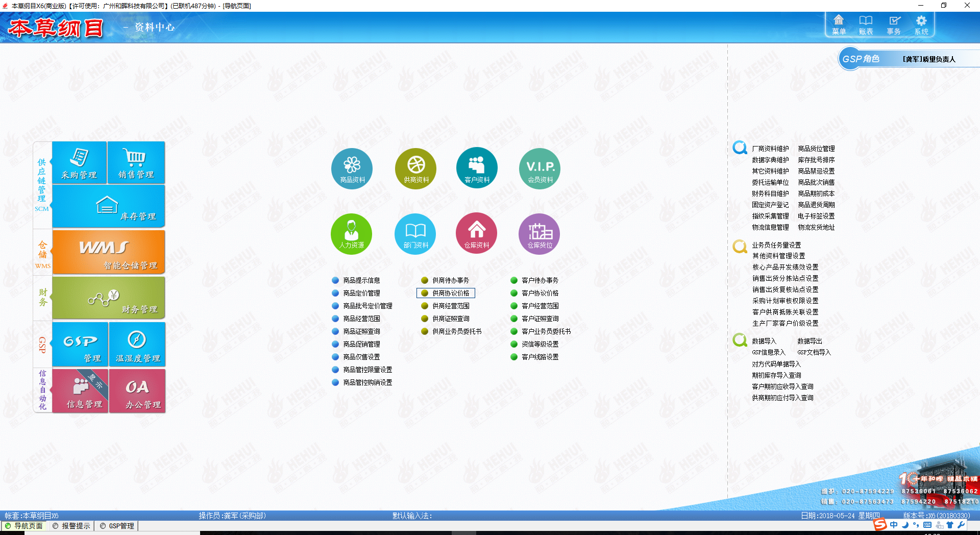
Task: Open the 客户业务员委托书 link
Action: [546, 331]
